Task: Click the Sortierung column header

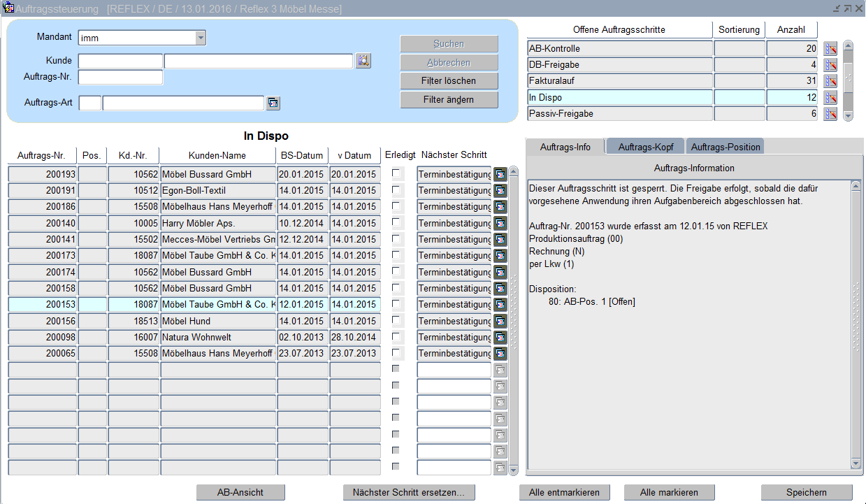Action: [739, 30]
